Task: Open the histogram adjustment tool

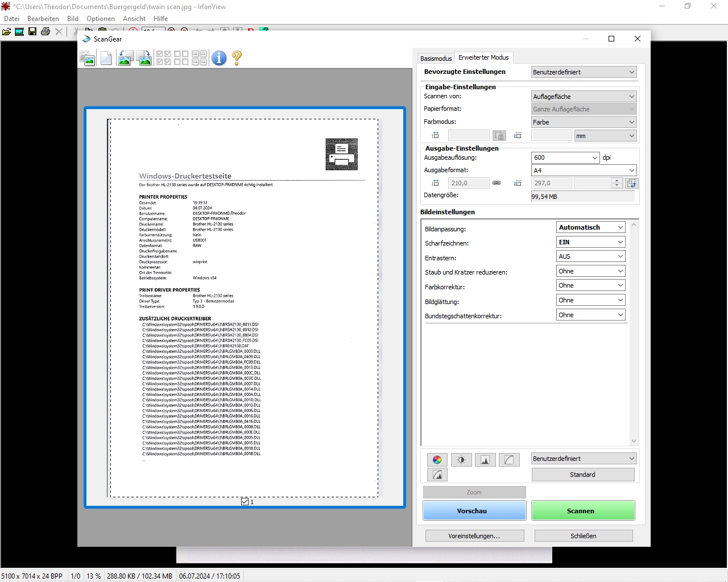Action: (485, 460)
